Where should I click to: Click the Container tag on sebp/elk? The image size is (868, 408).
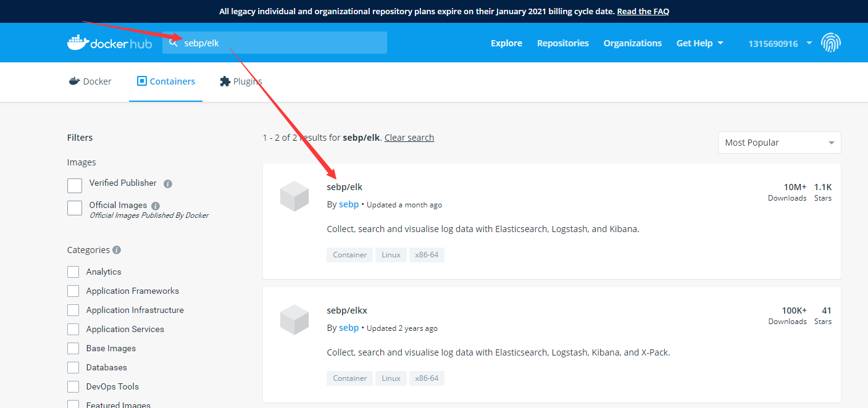pos(350,255)
